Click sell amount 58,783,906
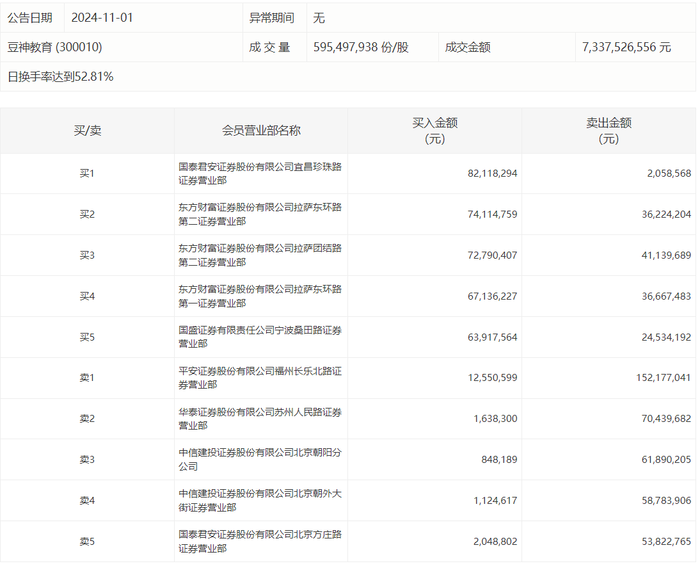Viewport: 700px width, 566px height. pos(666,501)
